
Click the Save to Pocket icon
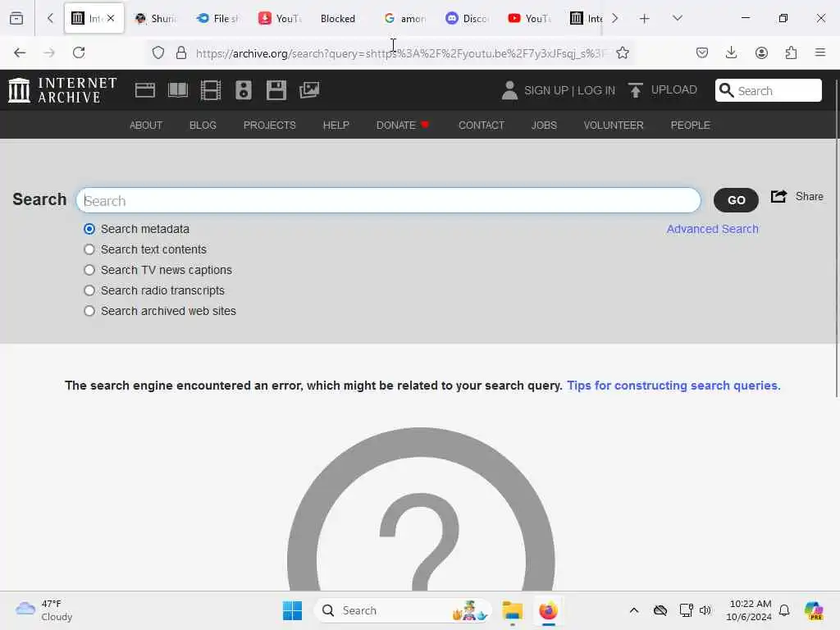pyautogui.click(x=702, y=52)
